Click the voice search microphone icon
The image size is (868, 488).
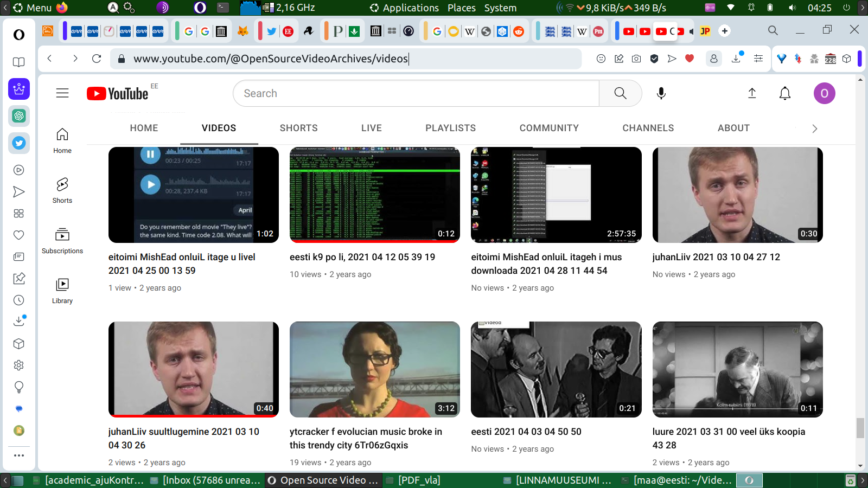[x=661, y=93]
